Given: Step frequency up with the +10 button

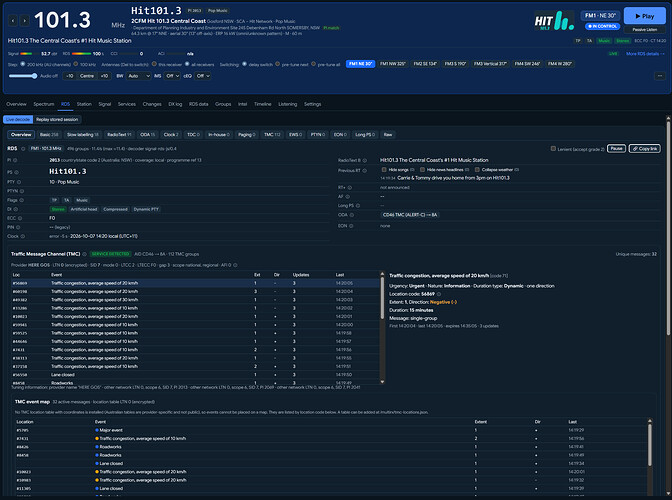Looking at the screenshot, I should [x=104, y=76].
